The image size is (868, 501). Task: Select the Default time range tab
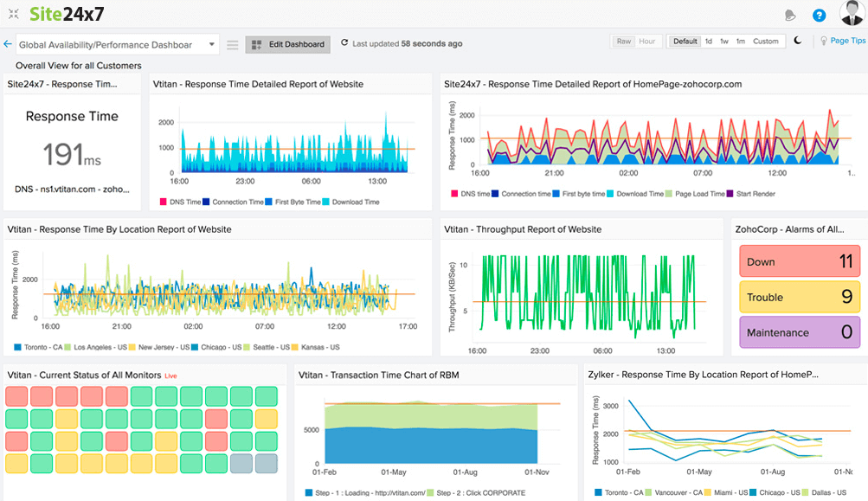(x=685, y=42)
